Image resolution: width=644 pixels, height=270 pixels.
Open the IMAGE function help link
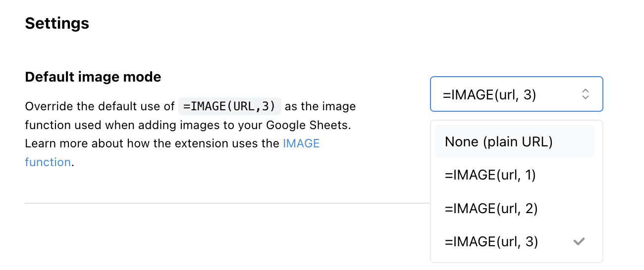tap(301, 144)
